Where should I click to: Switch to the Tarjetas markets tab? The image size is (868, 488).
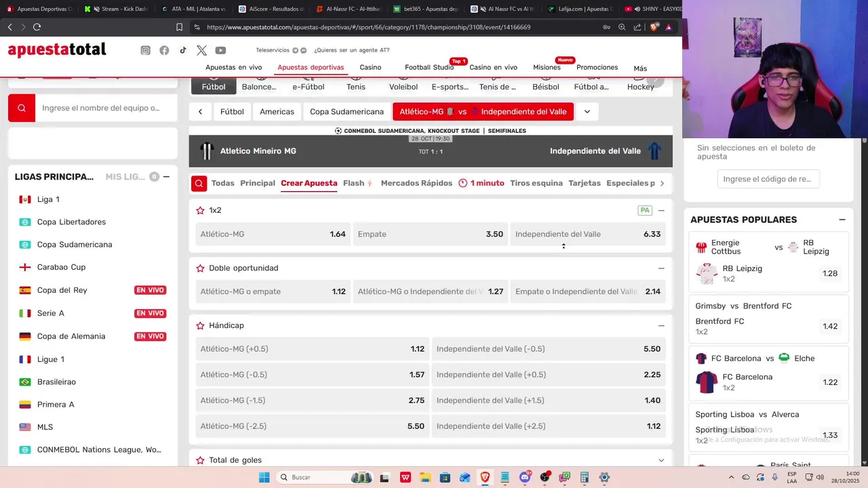[x=585, y=183]
